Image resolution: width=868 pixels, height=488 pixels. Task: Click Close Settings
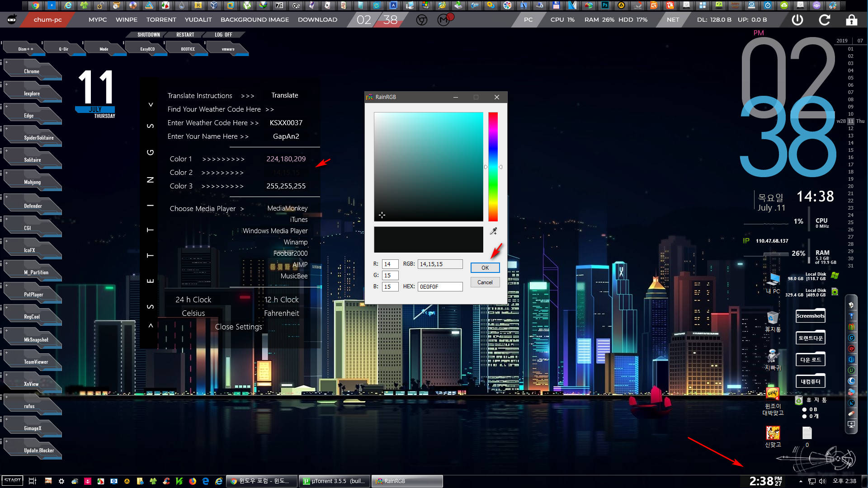(x=239, y=327)
